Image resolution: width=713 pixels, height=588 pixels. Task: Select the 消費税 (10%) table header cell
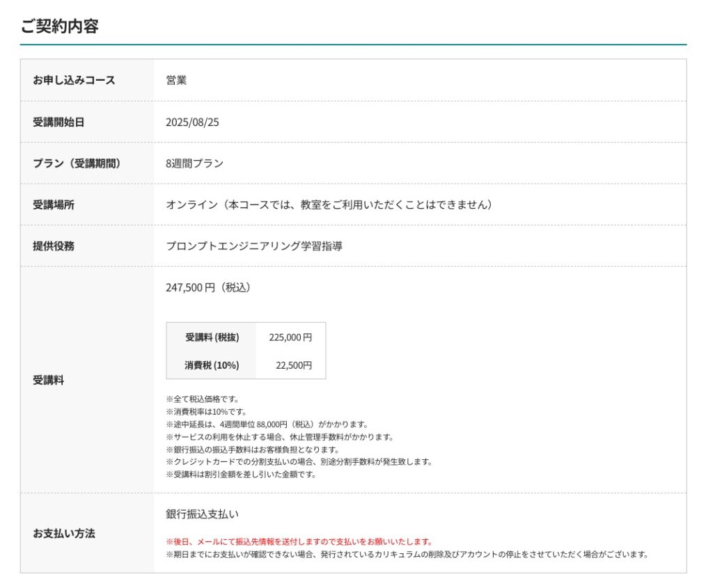[212, 365]
